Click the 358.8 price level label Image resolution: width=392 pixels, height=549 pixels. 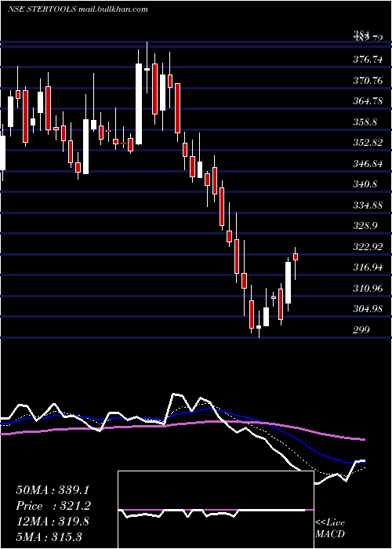click(365, 122)
